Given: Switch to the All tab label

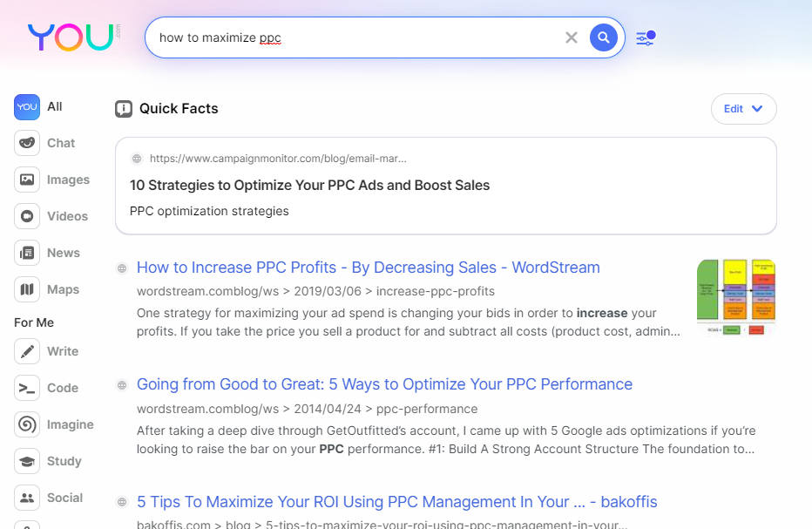Looking at the screenshot, I should (x=54, y=106).
